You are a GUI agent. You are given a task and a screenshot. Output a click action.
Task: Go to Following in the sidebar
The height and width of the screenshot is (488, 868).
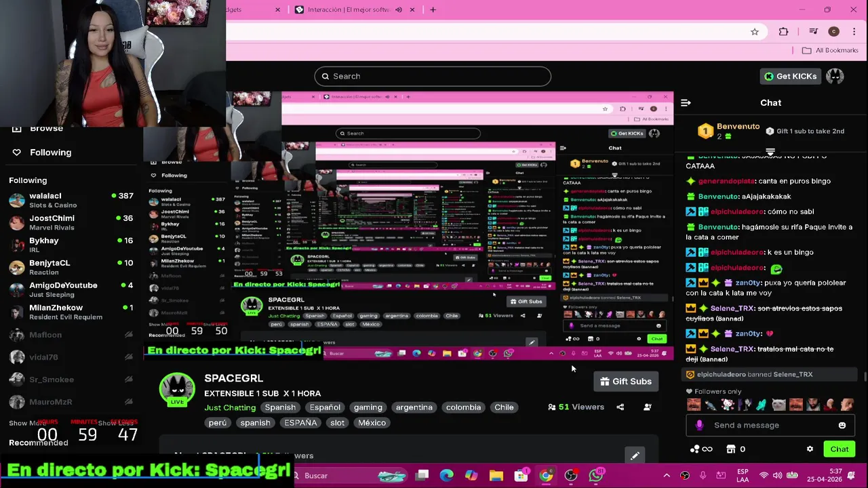pos(50,152)
